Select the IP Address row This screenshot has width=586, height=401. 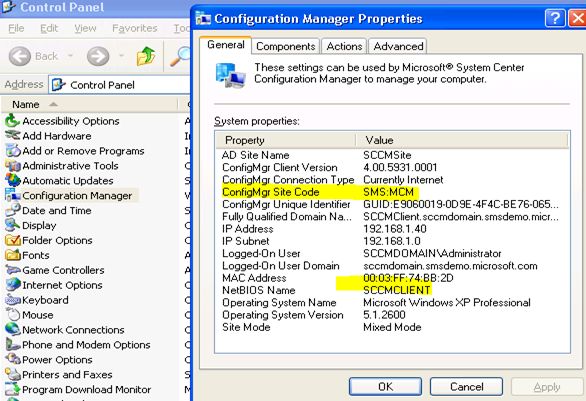pyautogui.click(x=392, y=229)
